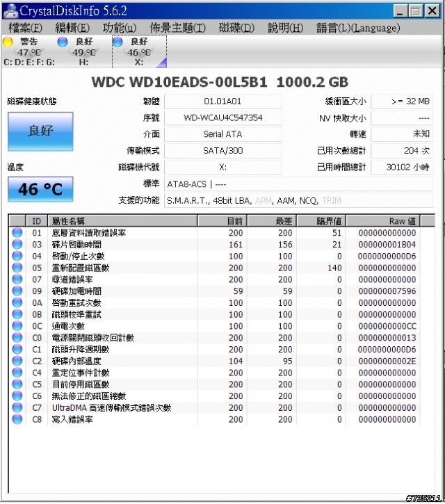
Task: Click the status orb for attribute 0C
Action: click(x=17, y=326)
